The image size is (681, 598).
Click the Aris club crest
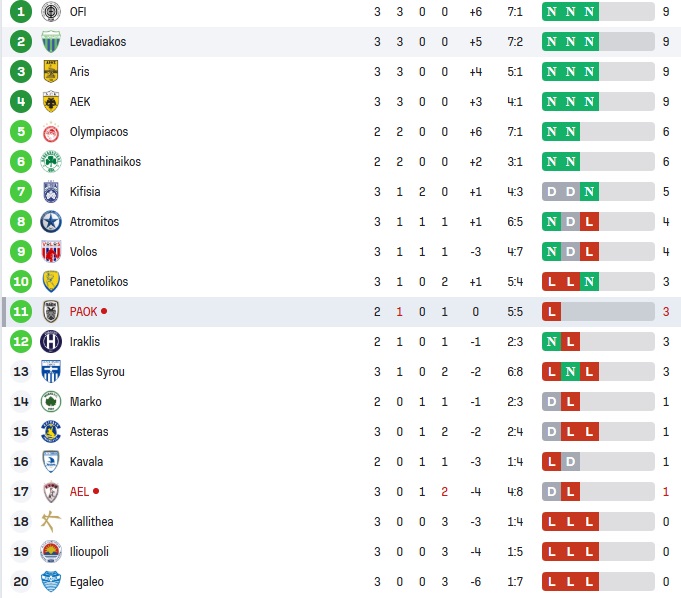pos(51,72)
